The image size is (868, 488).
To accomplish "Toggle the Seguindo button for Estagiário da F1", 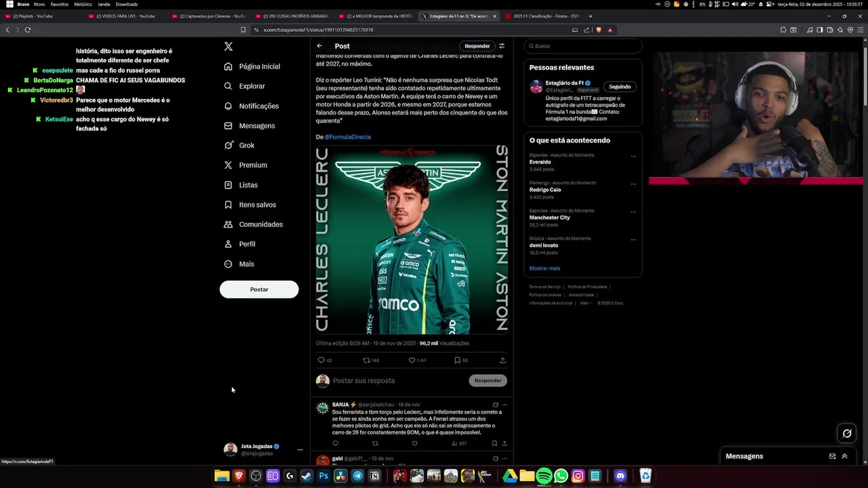I will (x=620, y=87).
